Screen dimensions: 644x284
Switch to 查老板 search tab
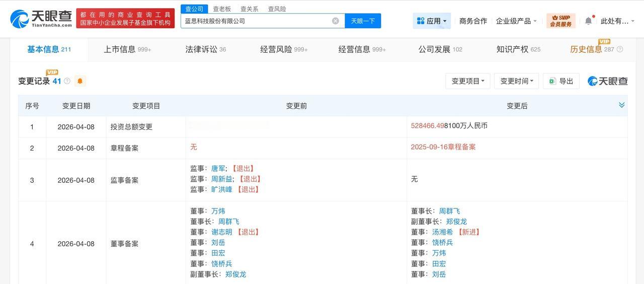pos(222,9)
